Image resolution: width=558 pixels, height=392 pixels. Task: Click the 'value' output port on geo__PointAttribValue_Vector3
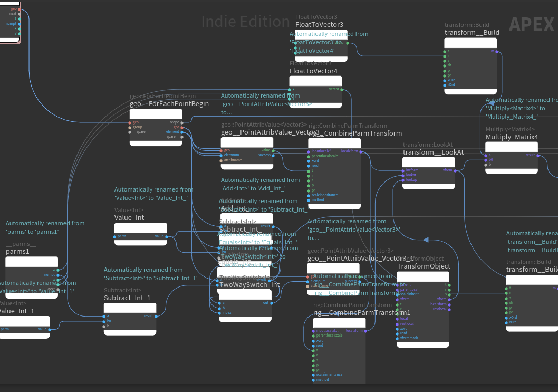pos(273,150)
